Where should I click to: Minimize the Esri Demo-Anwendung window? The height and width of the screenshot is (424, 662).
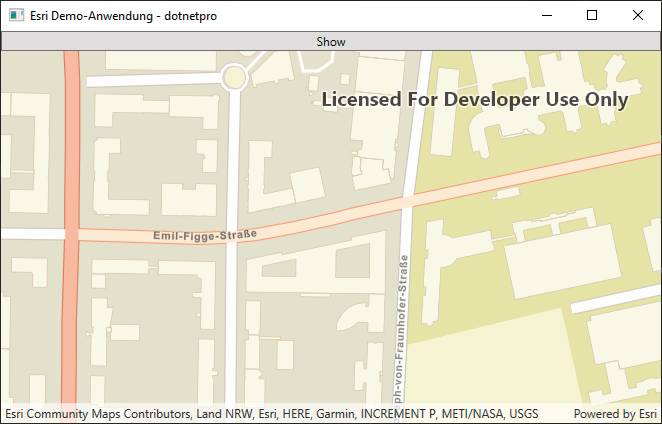(x=547, y=16)
